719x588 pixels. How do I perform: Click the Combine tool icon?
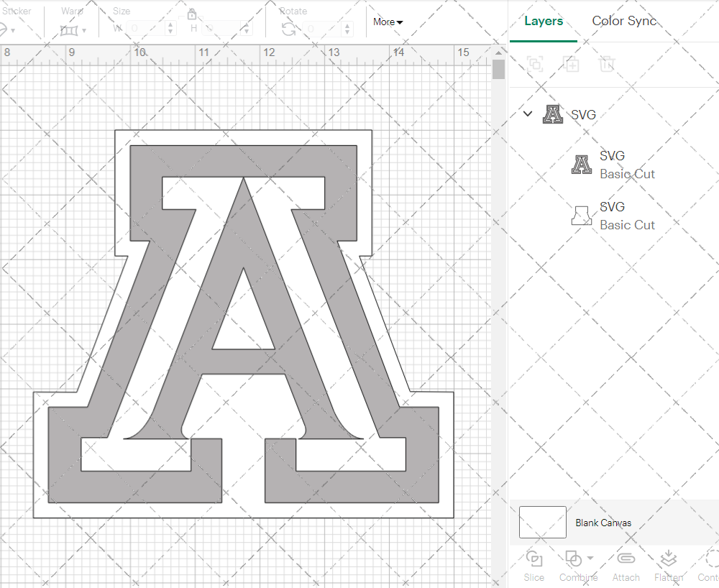click(573, 559)
